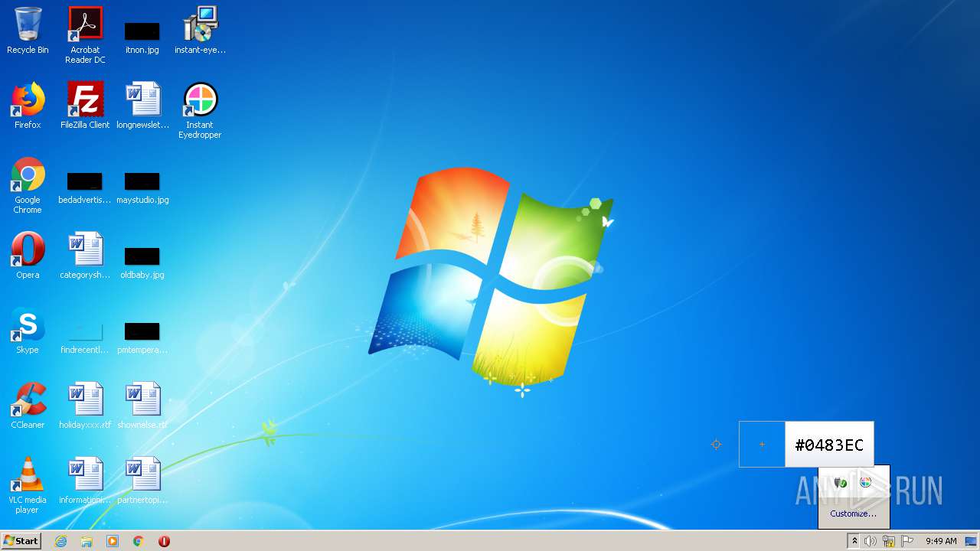Select the categorysh document icon
Image resolution: width=980 pixels, height=551 pixels.
point(85,256)
